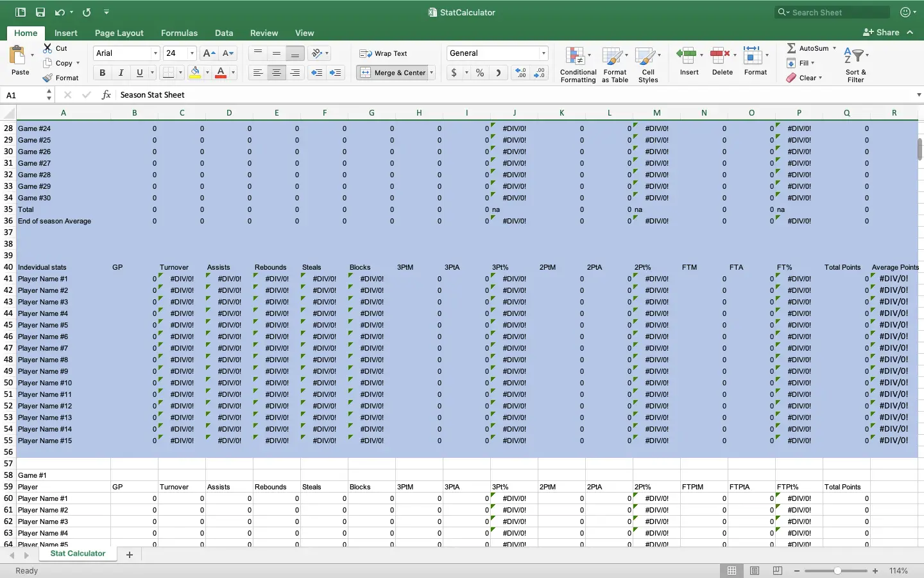Click the Paste clipboard icon
The width and height of the screenshot is (924, 578).
pyautogui.click(x=18, y=56)
